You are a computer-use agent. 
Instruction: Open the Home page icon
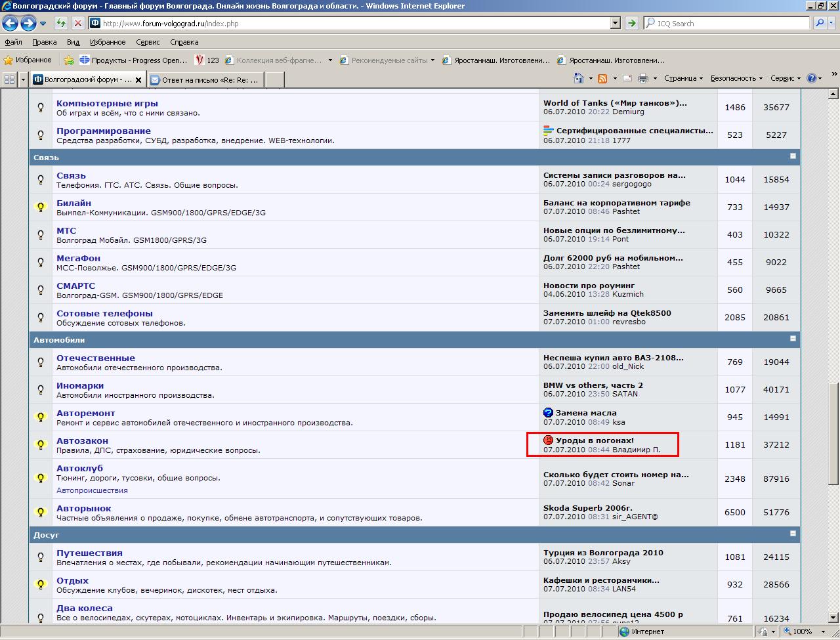pos(578,78)
